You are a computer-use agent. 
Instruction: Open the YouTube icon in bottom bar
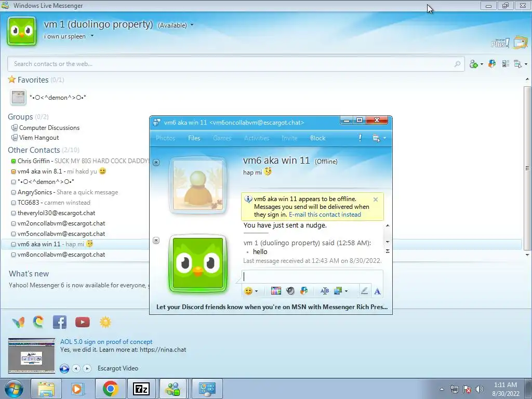point(83,322)
